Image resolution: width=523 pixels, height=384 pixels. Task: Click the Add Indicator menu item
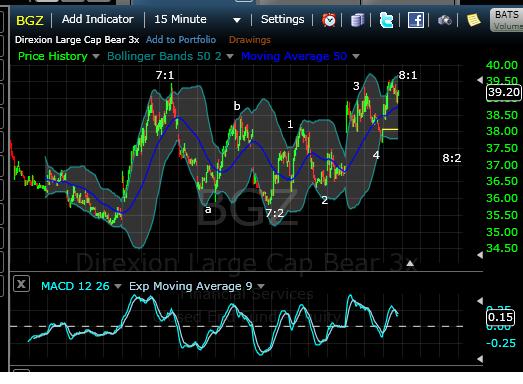tap(98, 19)
